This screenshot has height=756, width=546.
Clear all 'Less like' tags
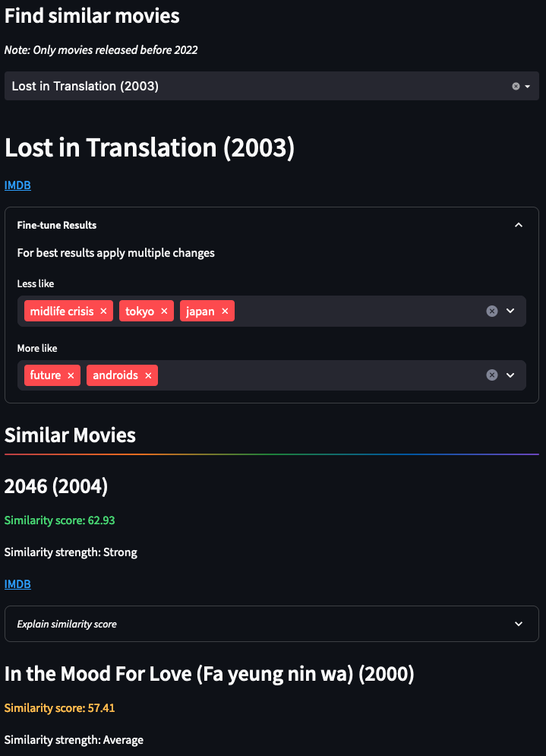(x=491, y=311)
